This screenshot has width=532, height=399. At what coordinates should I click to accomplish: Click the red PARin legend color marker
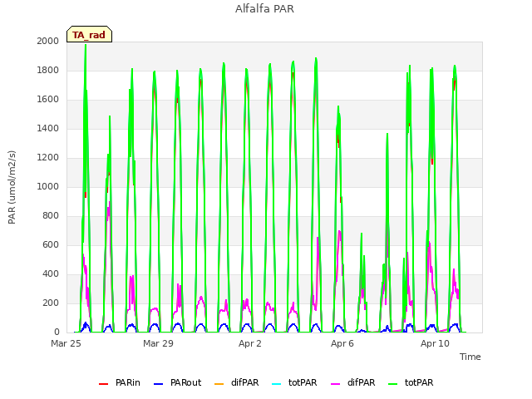(103, 384)
